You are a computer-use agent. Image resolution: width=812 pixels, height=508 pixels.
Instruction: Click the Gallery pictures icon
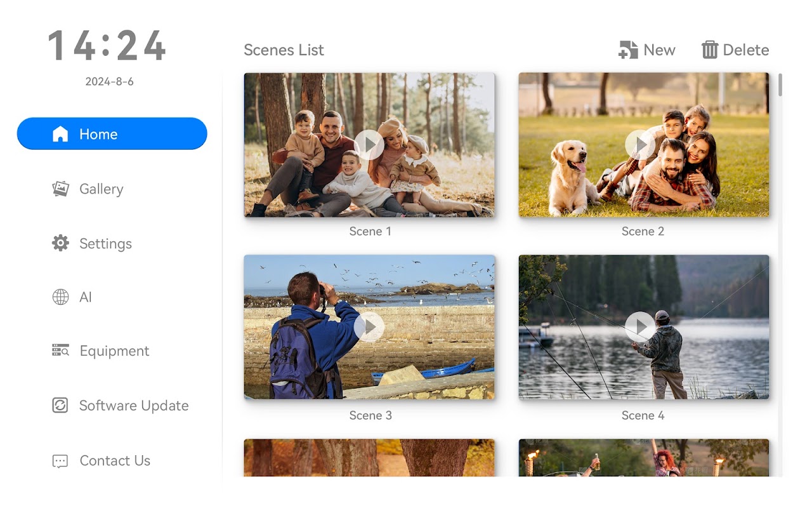(60, 189)
